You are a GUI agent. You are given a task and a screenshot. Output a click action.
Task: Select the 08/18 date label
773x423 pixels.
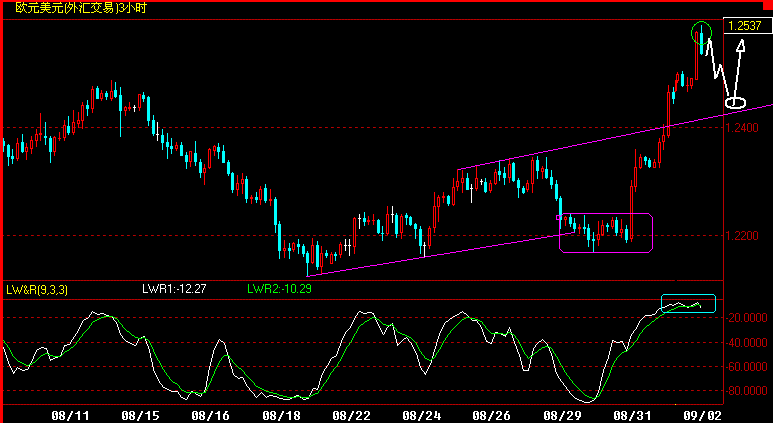(x=281, y=415)
